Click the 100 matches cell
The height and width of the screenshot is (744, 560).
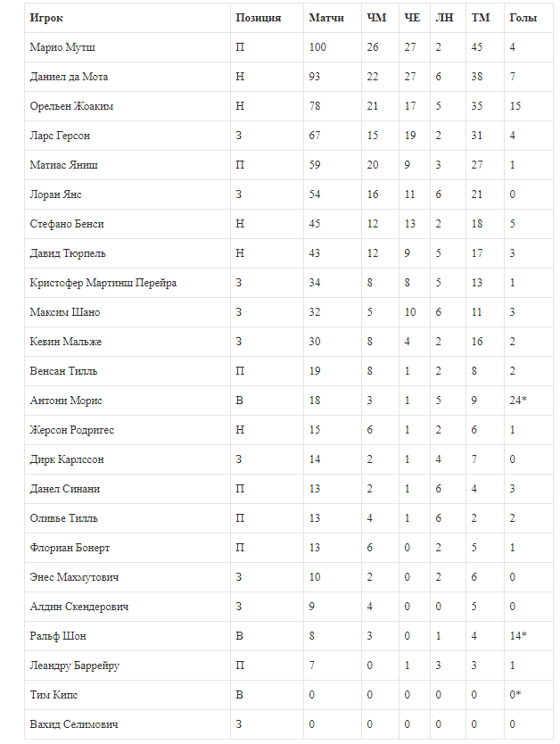click(x=318, y=47)
